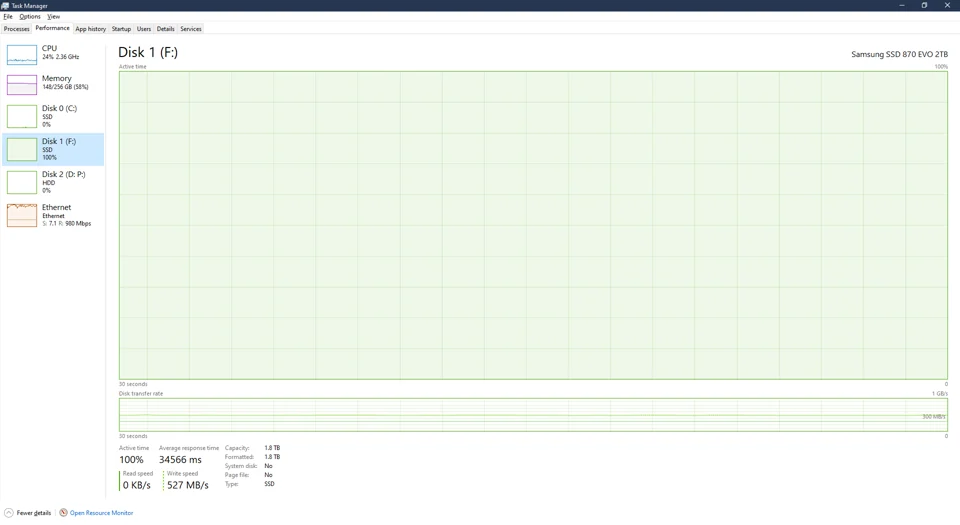Click the Fewer details button text
This screenshot has height=525, width=960.
click(x=34, y=513)
